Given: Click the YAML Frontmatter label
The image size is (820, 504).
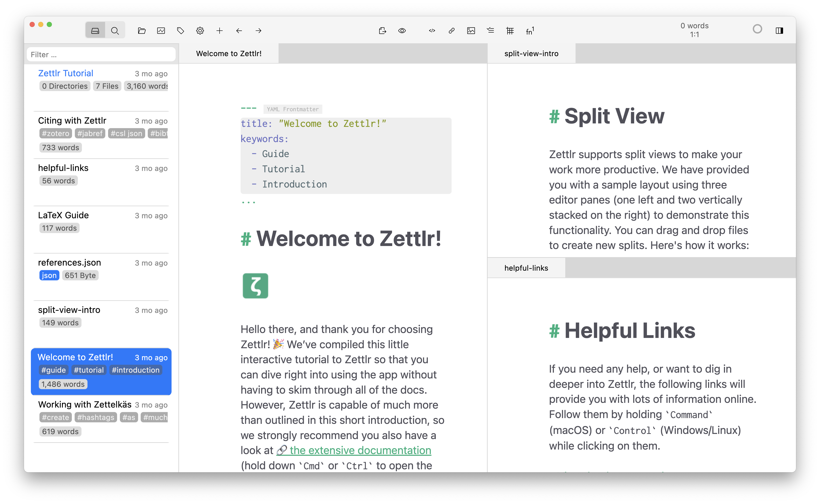Looking at the screenshot, I should pyautogui.click(x=292, y=109).
